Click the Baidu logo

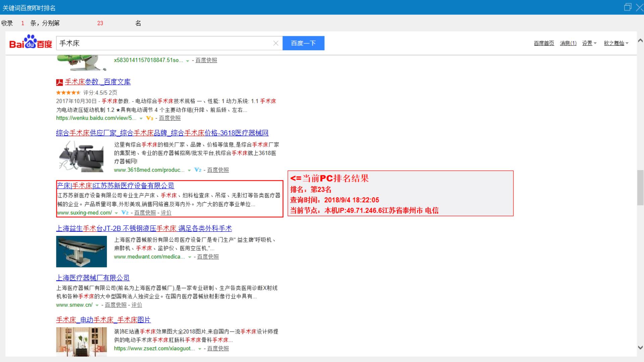31,42
